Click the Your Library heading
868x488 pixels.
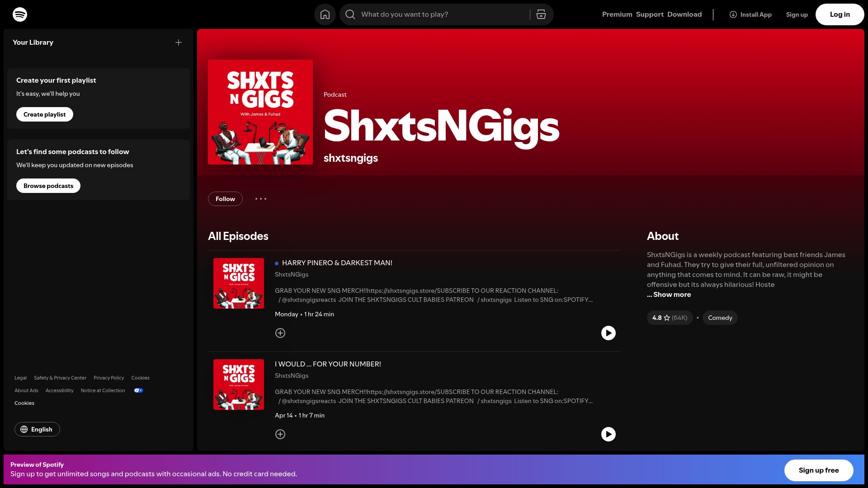pos(33,42)
